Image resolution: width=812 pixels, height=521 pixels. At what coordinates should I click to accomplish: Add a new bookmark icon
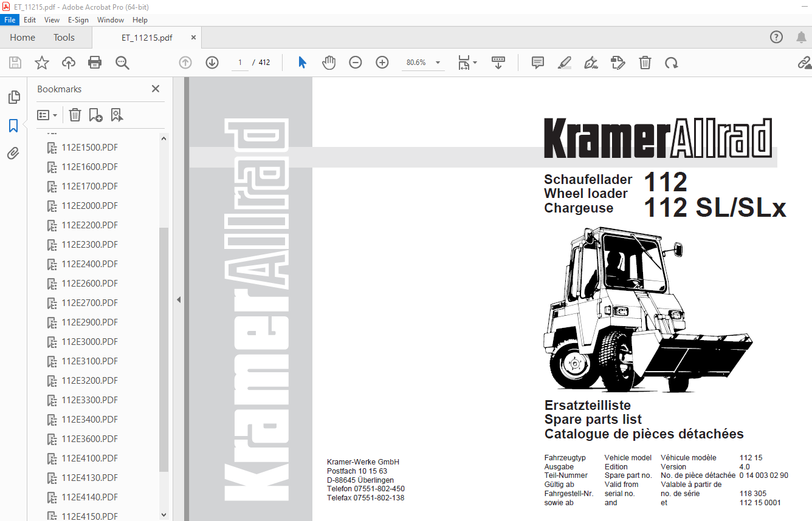[x=95, y=115]
